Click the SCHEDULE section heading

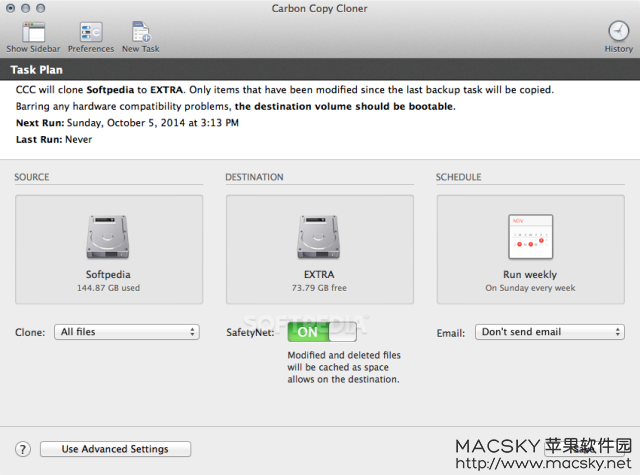(458, 177)
